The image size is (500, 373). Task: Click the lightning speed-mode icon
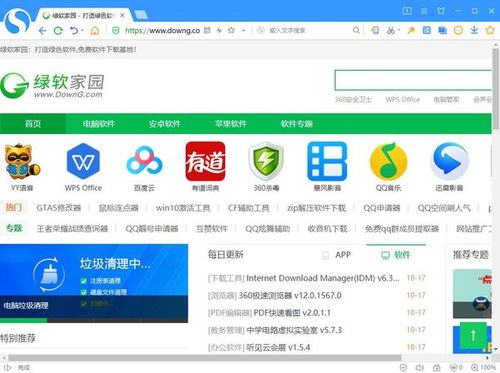(x=219, y=30)
